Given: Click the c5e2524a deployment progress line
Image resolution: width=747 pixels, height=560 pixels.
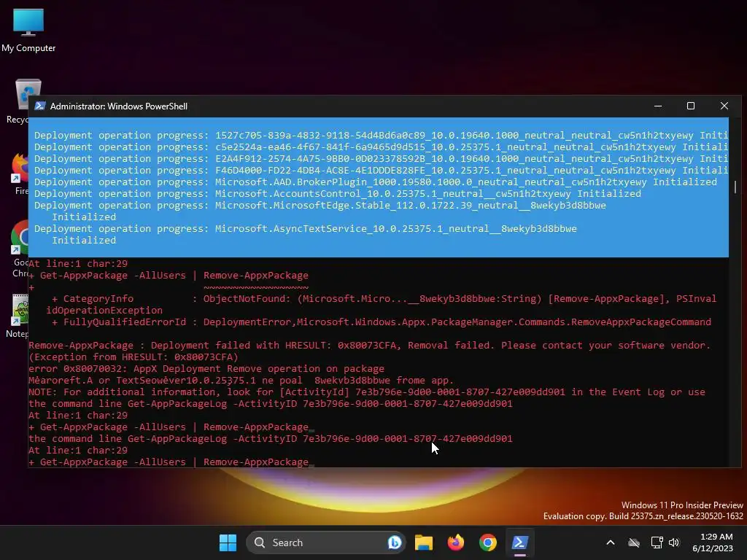Looking at the screenshot, I should coord(381,147).
